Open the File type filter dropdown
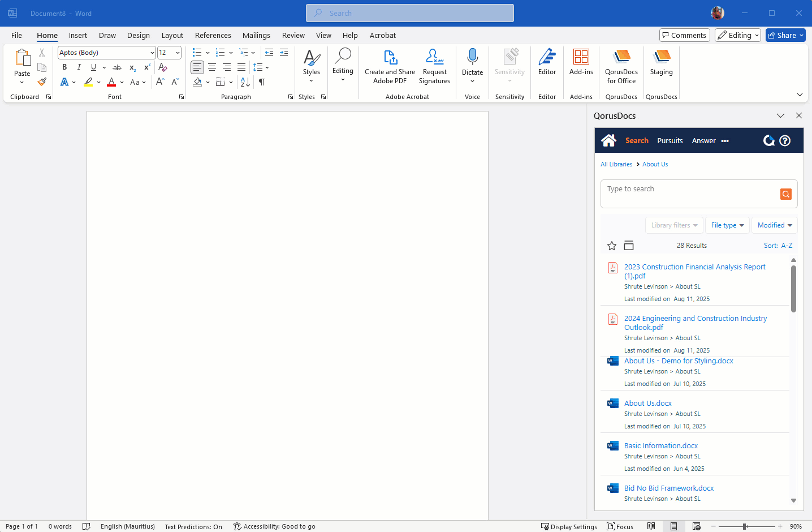The height and width of the screenshot is (532, 812). coord(727,225)
